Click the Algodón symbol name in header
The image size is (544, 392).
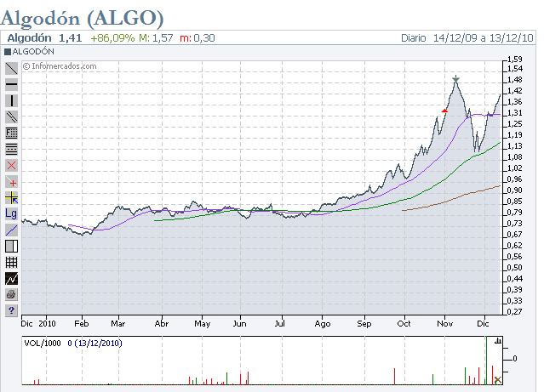coord(31,38)
